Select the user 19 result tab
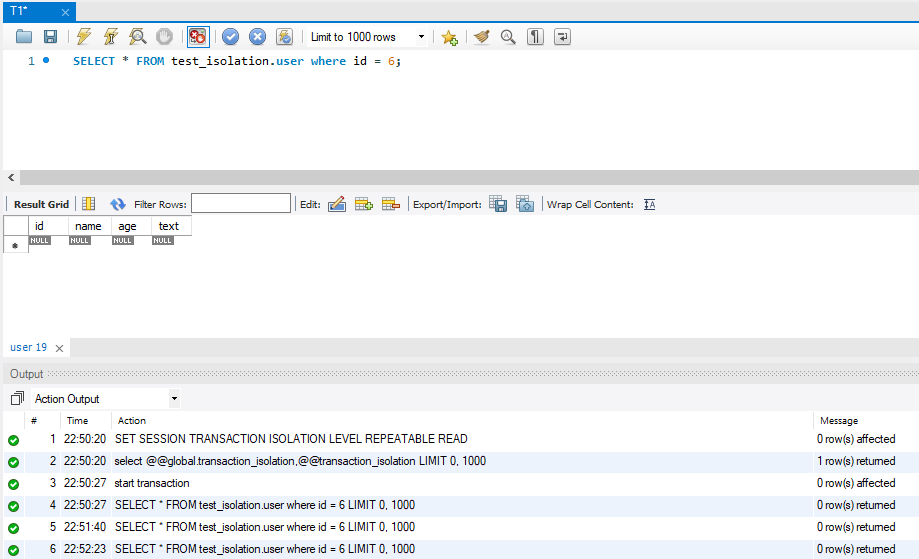 click(28, 347)
